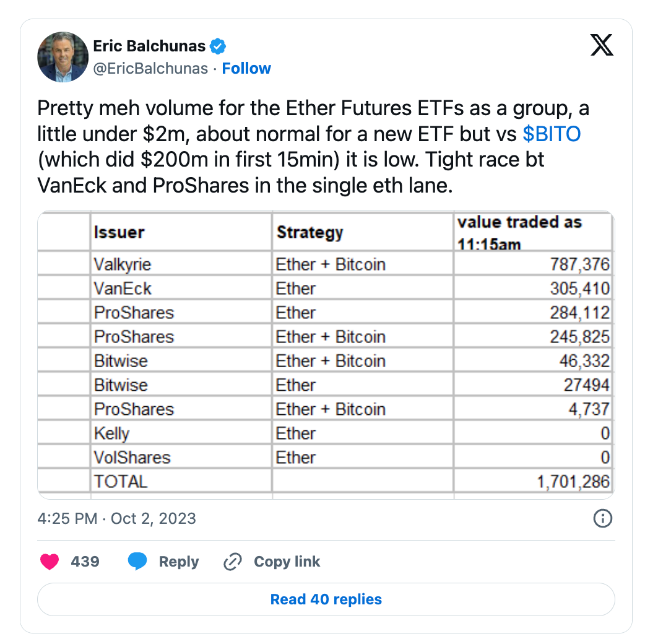Click the Eric Balchunas display name

(149, 46)
